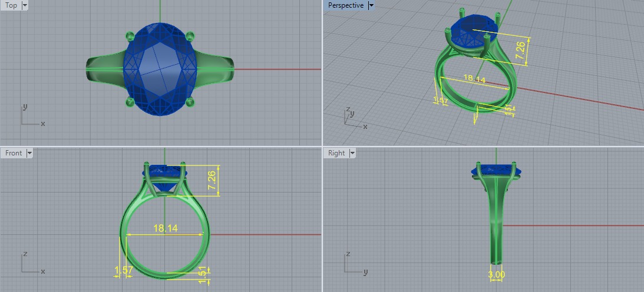The image size is (644, 292).
Task: Select the 7.26 dimension in Perspective view
Action: point(520,52)
